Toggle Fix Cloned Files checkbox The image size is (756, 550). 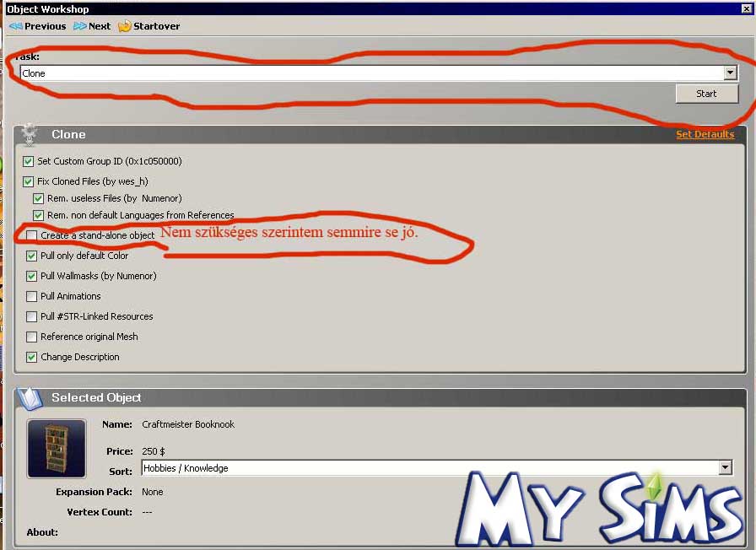coord(29,181)
